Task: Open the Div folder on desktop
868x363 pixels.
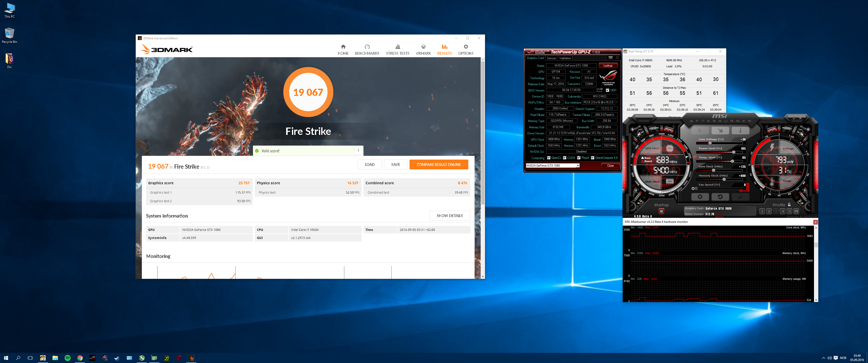Action: click(9, 60)
